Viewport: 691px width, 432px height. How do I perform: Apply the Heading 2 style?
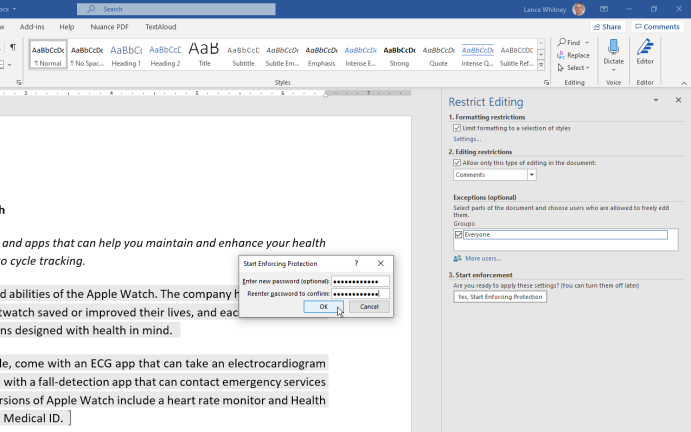(165, 55)
